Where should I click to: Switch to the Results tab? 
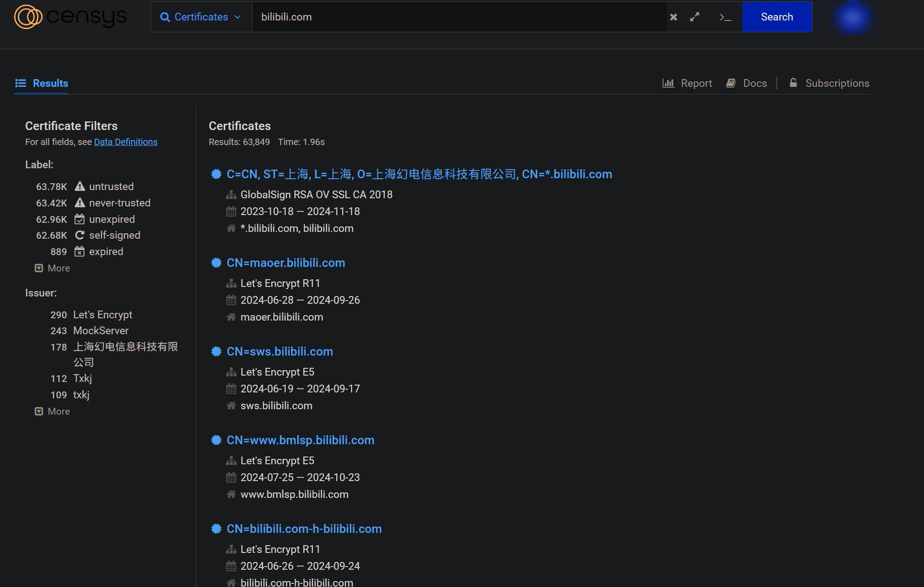click(x=41, y=83)
